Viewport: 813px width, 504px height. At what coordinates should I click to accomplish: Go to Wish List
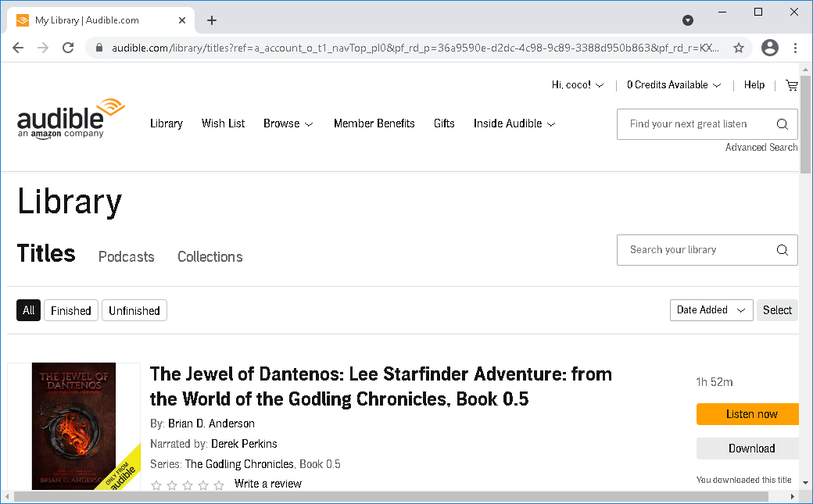click(x=223, y=123)
